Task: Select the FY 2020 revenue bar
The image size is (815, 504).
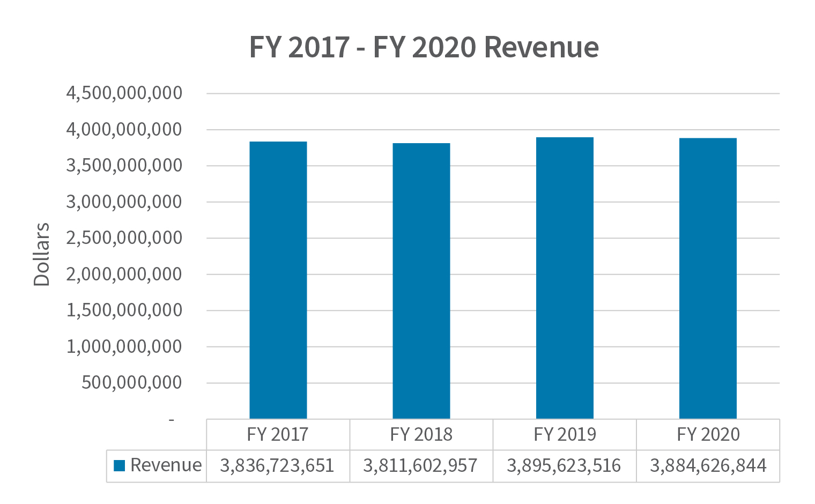Action: click(708, 279)
